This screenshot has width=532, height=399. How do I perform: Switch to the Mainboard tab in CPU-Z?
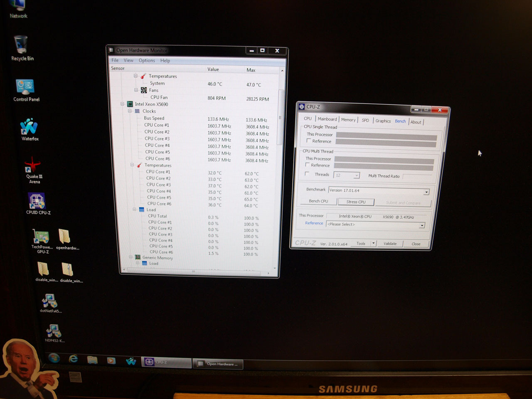pos(327,119)
